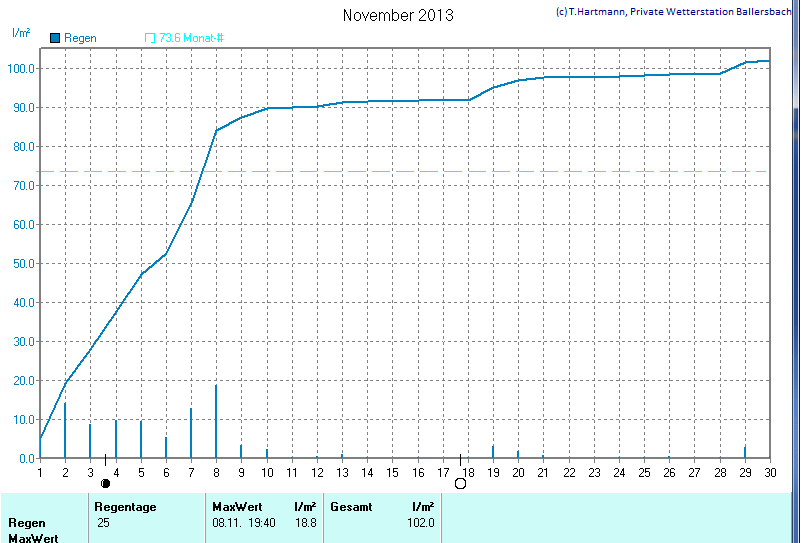
Task: Click the 100.0 y-axis value
Action: (21, 69)
